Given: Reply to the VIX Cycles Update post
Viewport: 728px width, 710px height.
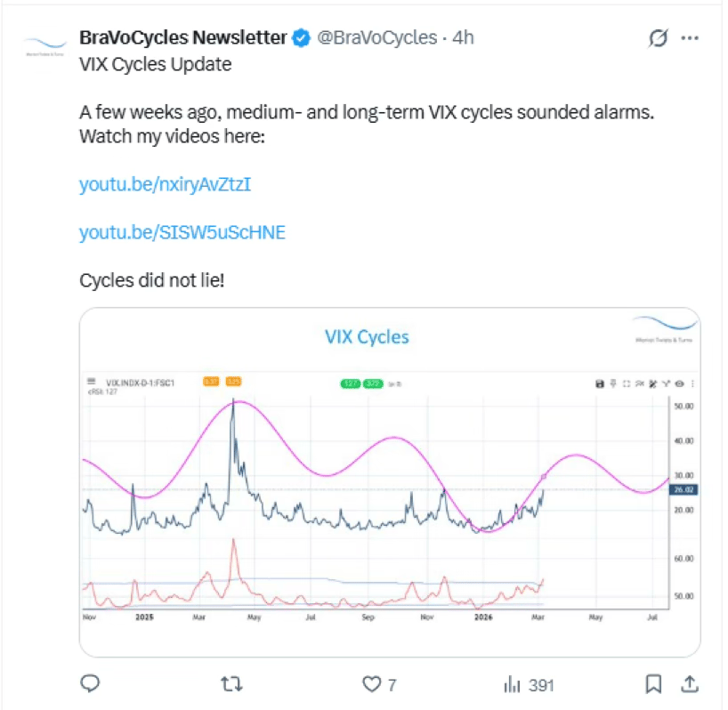Looking at the screenshot, I should [x=89, y=684].
